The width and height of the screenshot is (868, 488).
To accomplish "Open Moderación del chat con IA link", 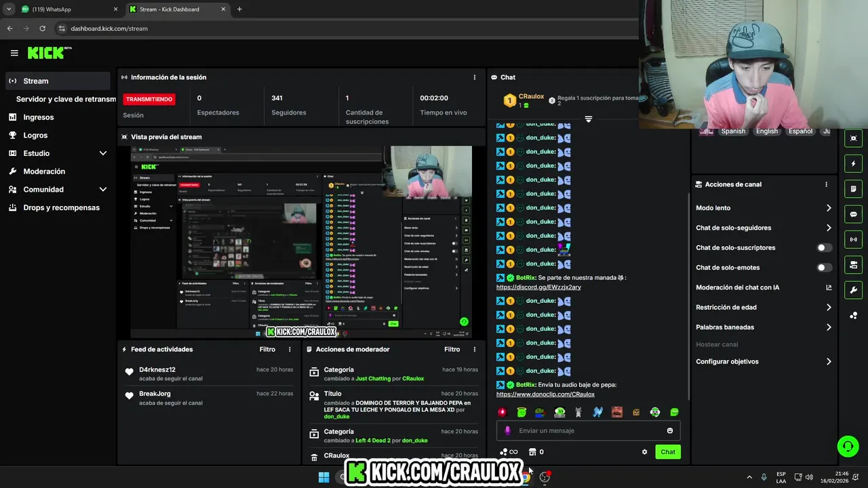I will click(x=764, y=287).
